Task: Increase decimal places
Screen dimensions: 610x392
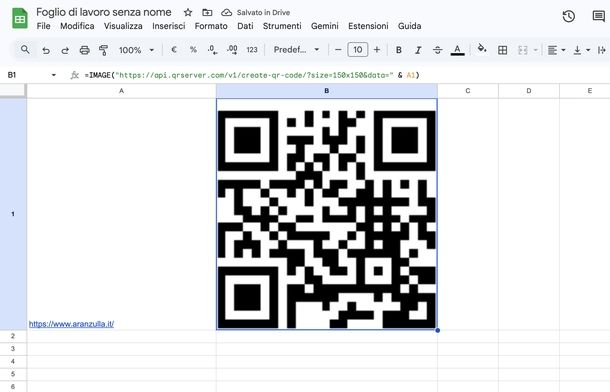Action: (x=232, y=50)
